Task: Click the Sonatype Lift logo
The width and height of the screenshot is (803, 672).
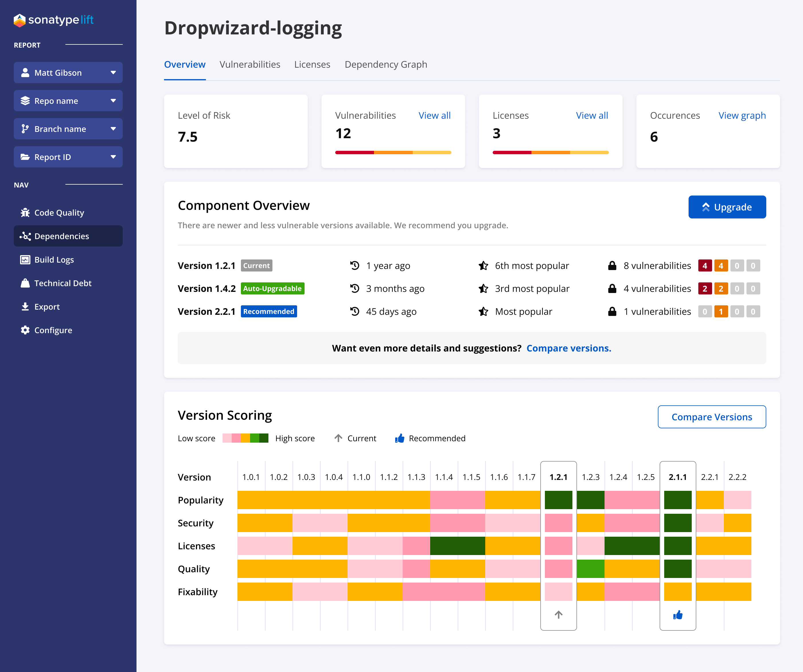Action: (54, 20)
